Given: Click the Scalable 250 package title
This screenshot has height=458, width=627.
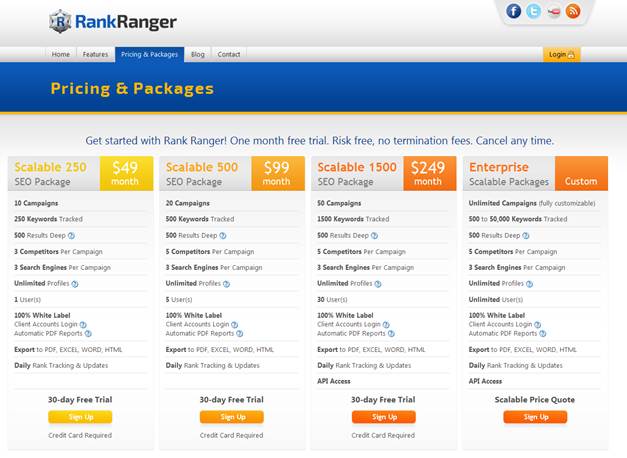Looking at the screenshot, I should pos(50,167).
